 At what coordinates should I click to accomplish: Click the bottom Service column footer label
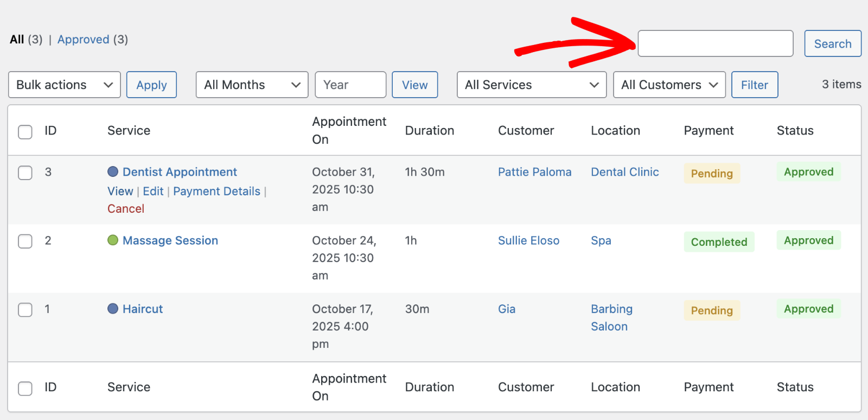click(129, 387)
